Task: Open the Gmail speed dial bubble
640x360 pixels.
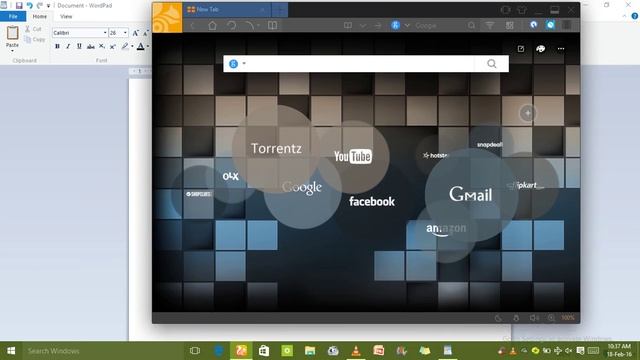Action: tap(471, 194)
